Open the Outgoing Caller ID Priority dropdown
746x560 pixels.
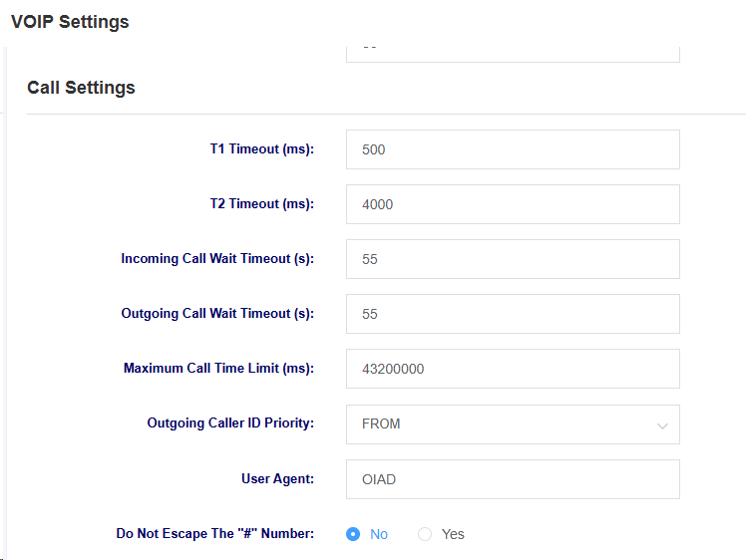coord(513,424)
